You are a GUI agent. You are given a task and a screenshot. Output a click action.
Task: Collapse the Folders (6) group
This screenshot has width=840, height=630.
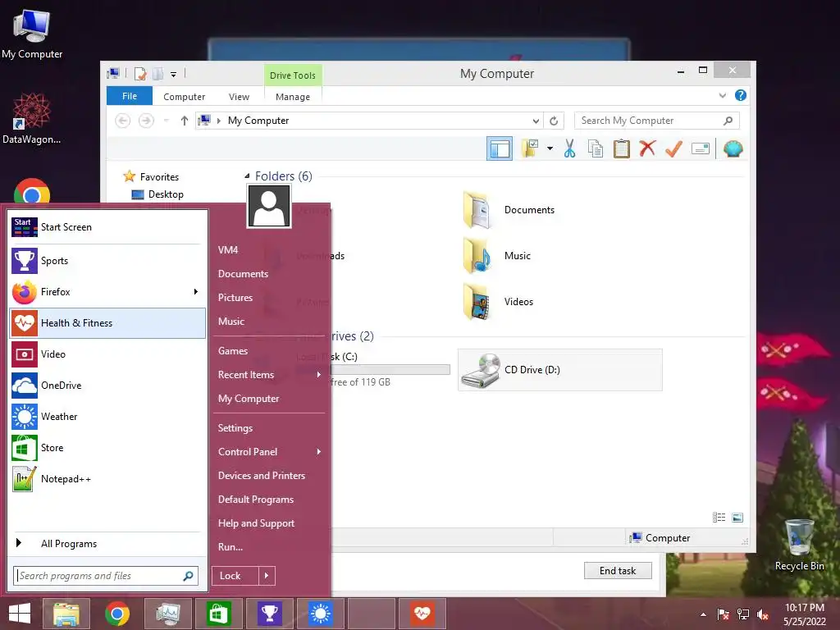click(247, 176)
